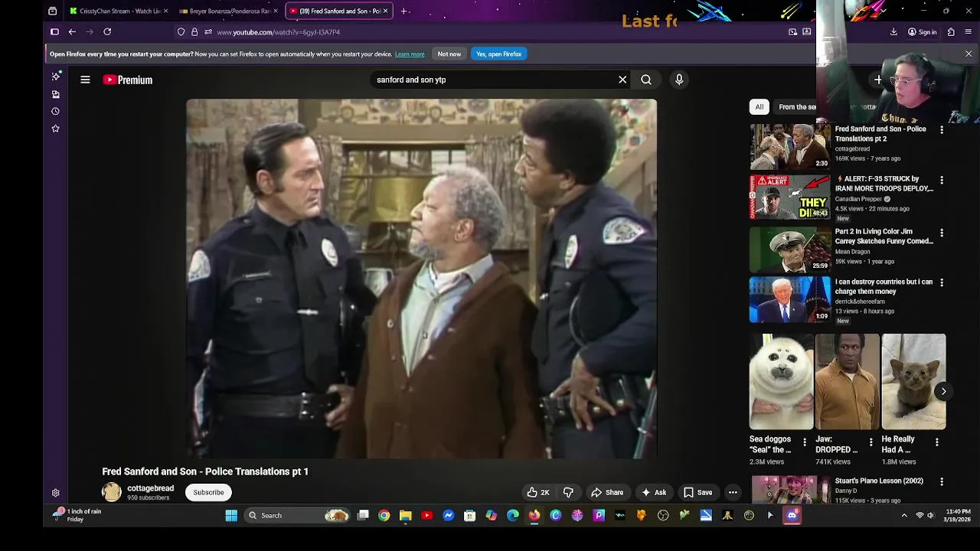980x551 pixels.
Task: Open options menu for Sea doggos short
Action: (804, 442)
